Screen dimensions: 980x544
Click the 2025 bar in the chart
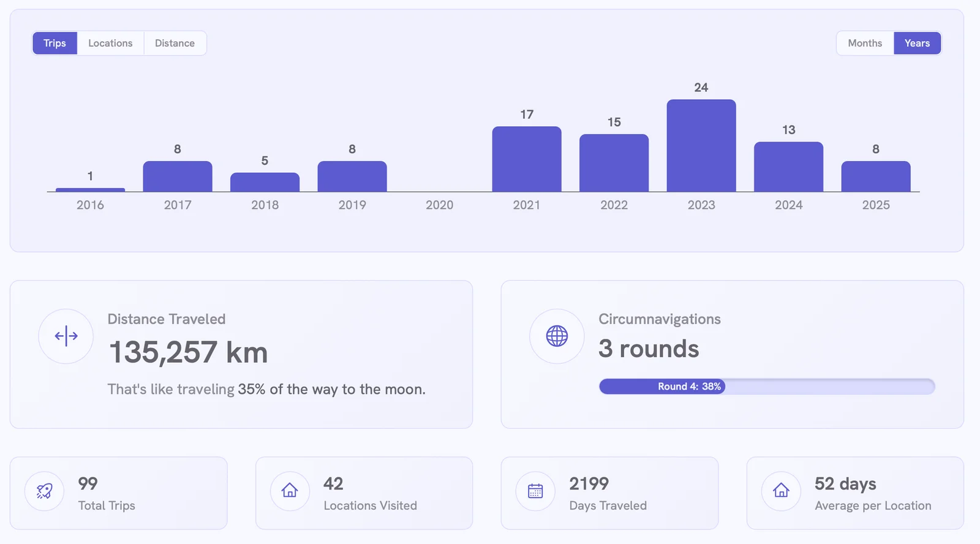coord(876,176)
